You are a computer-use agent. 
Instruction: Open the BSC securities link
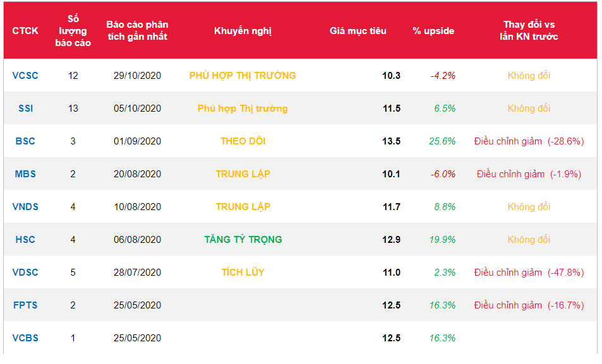click(x=25, y=141)
